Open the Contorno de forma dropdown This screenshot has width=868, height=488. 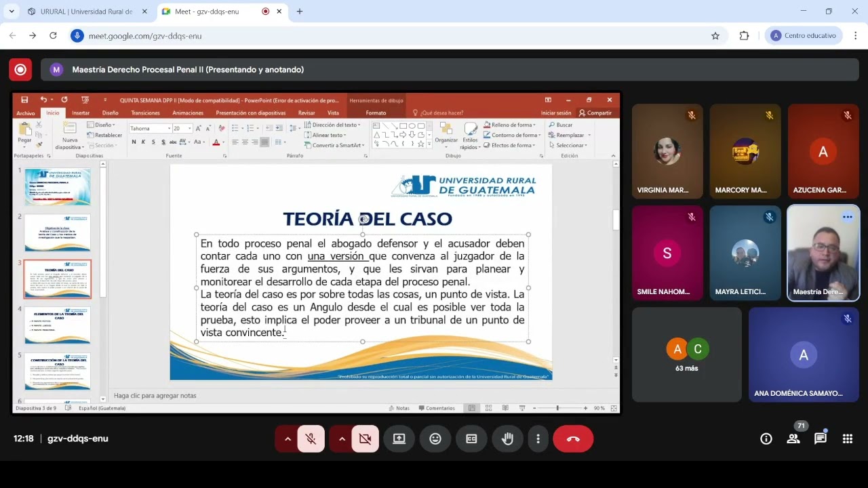511,135
